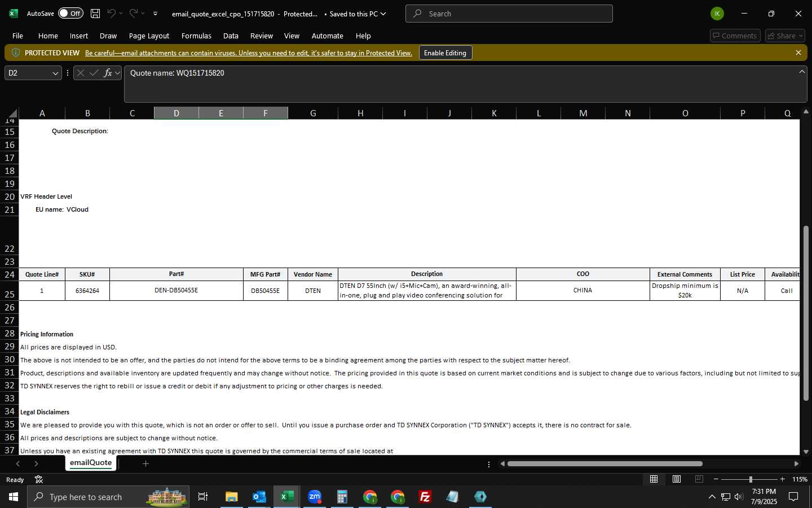
Task: Click the Insert Function fx icon
Action: coord(108,73)
